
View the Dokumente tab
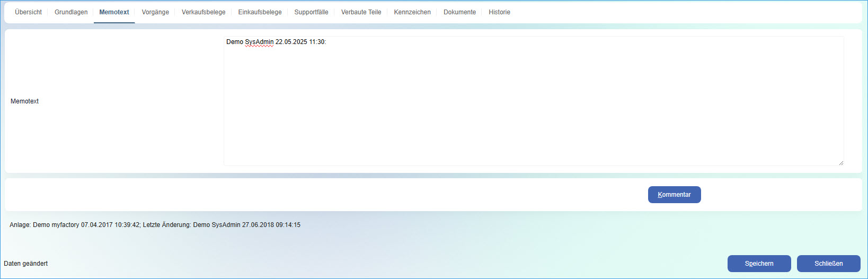(459, 12)
